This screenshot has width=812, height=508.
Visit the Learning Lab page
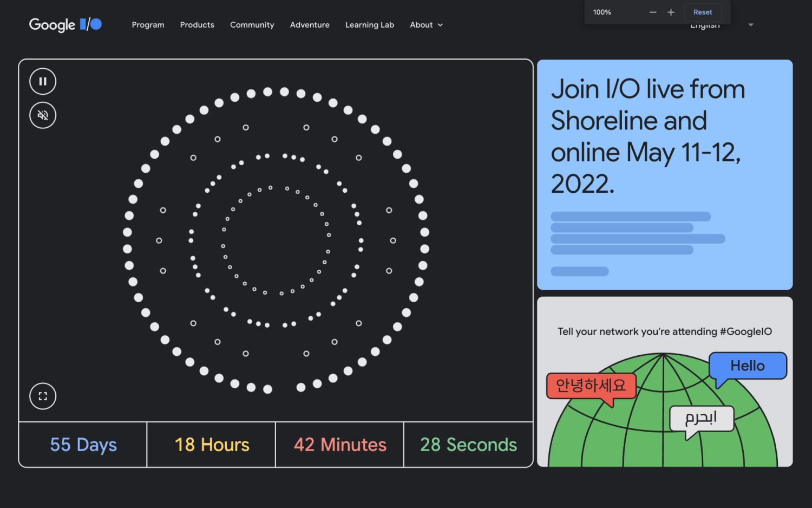(x=370, y=25)
